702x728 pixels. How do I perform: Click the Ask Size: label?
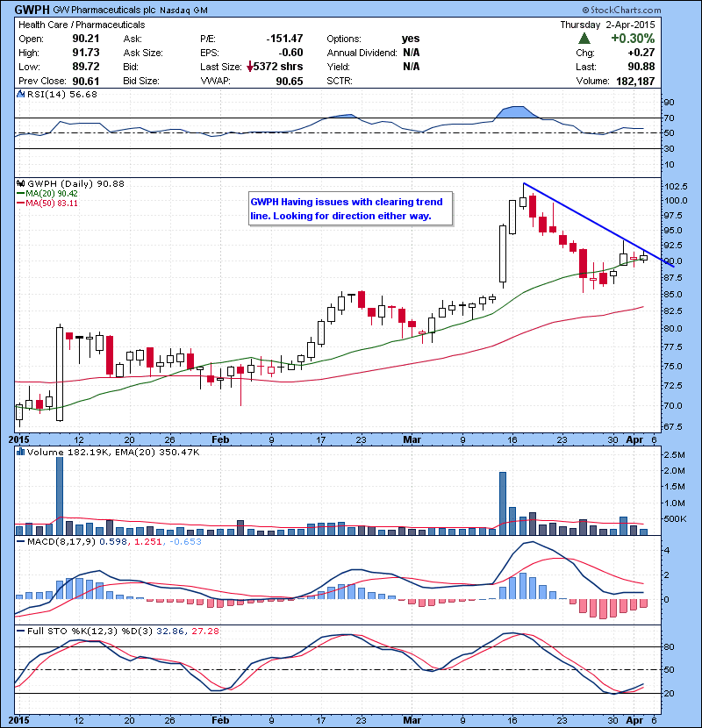(x=143, y=53)
